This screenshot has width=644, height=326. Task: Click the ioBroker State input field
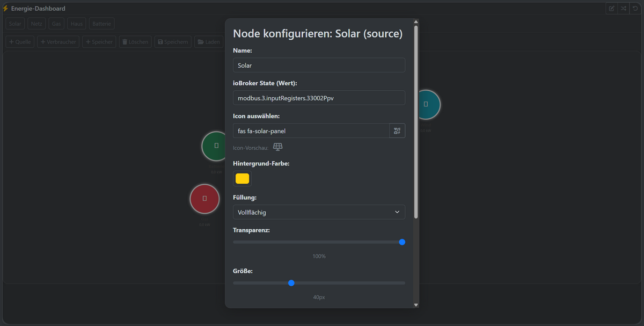(x=319, y=98)
